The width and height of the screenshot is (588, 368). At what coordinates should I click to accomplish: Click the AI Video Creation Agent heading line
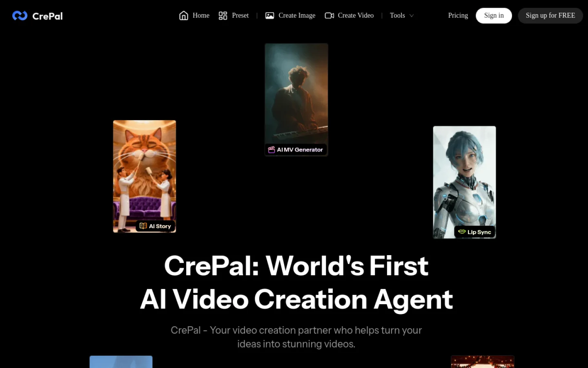[x=296, y=300]
